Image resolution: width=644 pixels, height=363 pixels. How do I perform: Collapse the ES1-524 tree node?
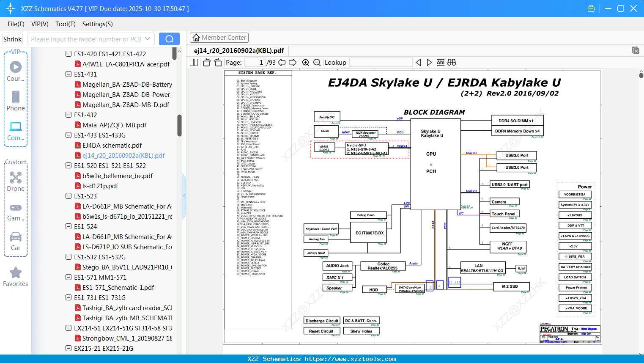[x=69, y=226]
